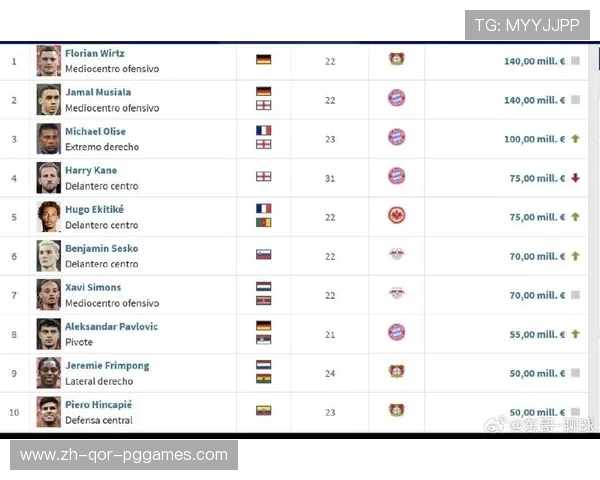Click the grey unchanged marker in Jamal Musiala's row
The width and height of the screenshot is (600, 480).
[x=575, y=100]
